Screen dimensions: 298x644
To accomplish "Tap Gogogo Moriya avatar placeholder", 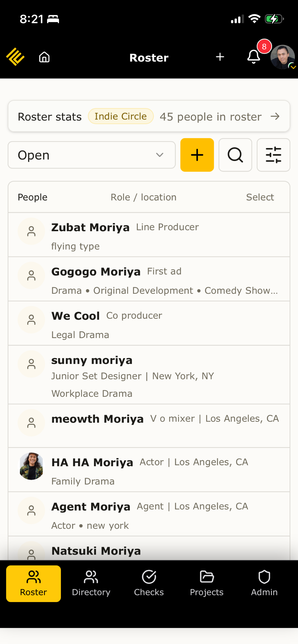I will (31, 276).
